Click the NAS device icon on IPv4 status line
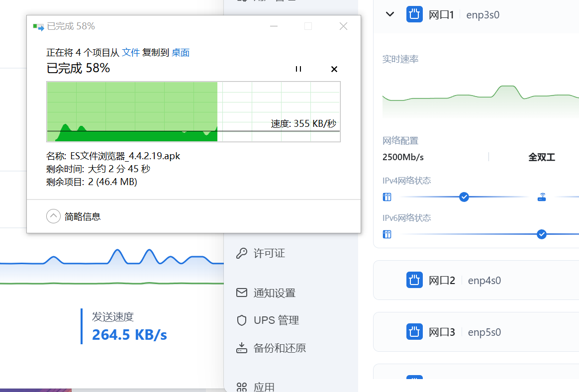This screenshot has height=392, width=579. [387, 197]
